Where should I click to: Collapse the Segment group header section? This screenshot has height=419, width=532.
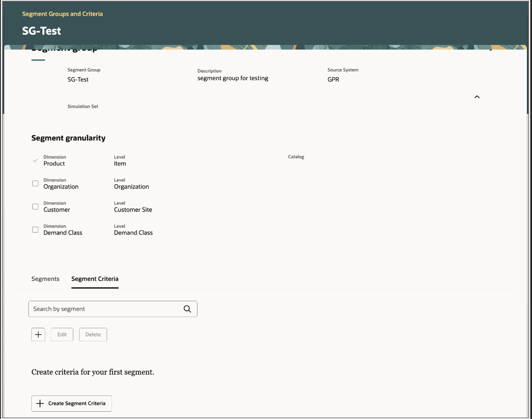477,97
